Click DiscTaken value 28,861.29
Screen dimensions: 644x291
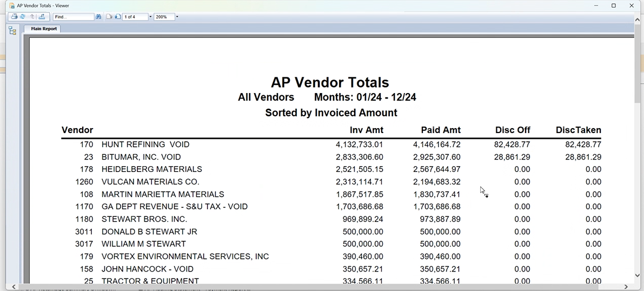click(x=583, y=157)
